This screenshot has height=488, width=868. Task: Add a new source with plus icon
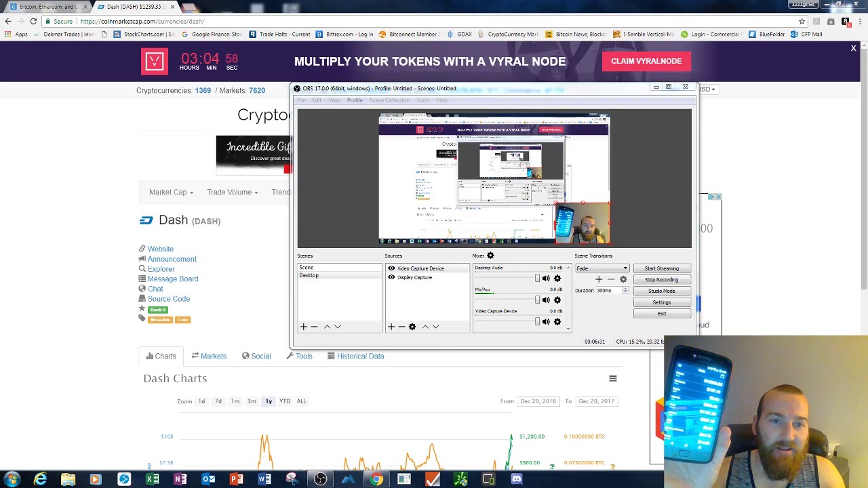tap(391, 327)
